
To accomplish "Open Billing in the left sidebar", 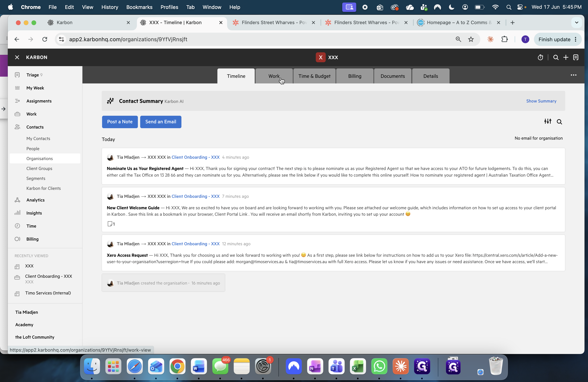I will (32, 239).
